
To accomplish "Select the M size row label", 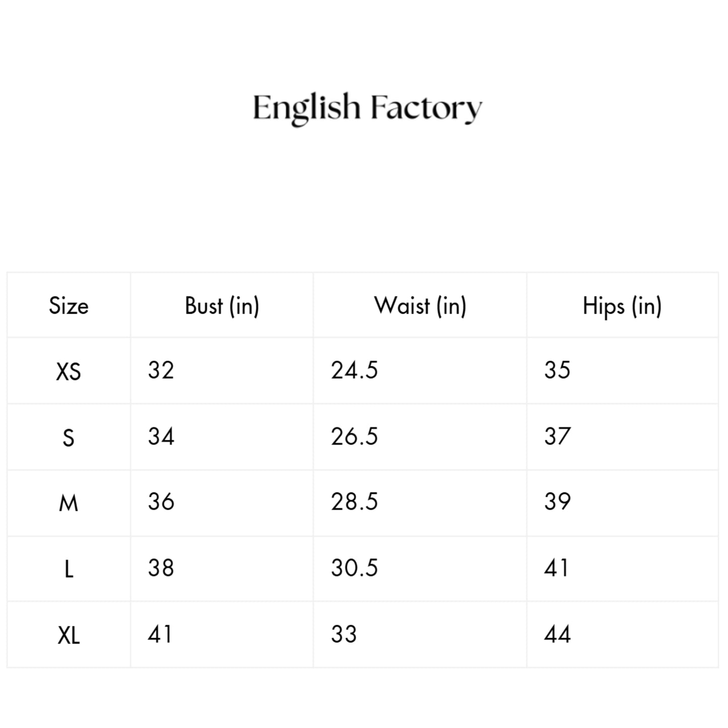I will (x=69, y=503).
